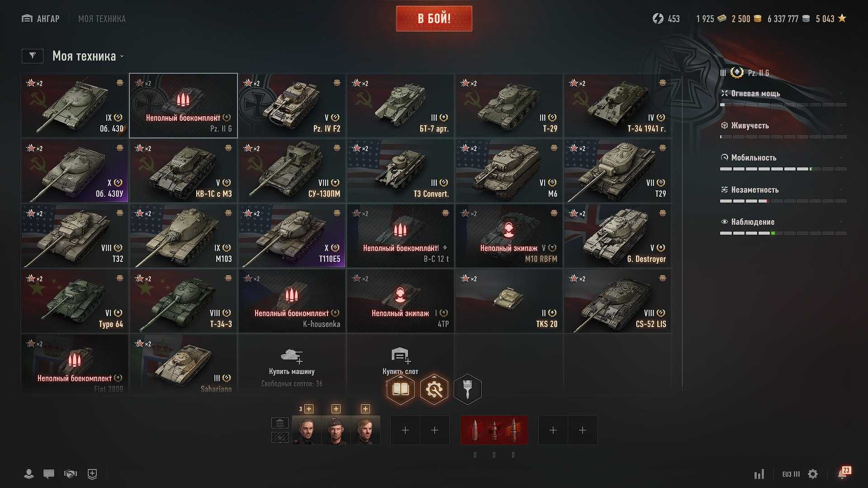Open the vehicle filter funnel icon

coord(33,56)
